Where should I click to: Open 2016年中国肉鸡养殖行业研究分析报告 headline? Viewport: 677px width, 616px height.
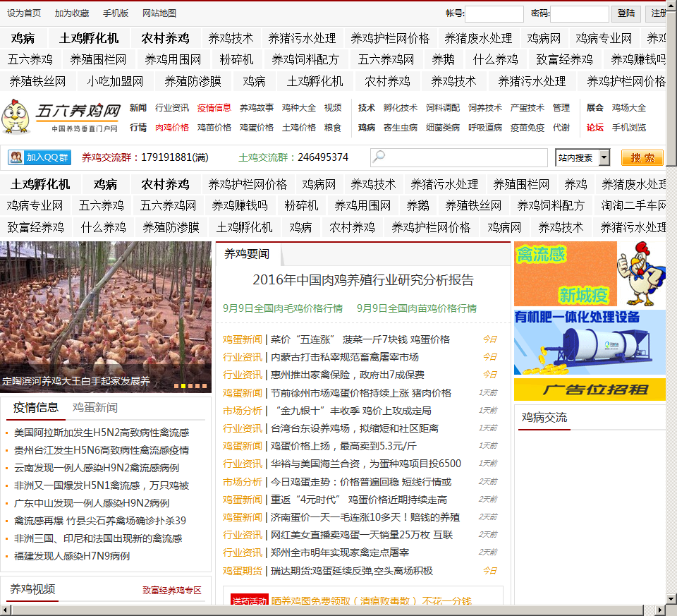363,280
